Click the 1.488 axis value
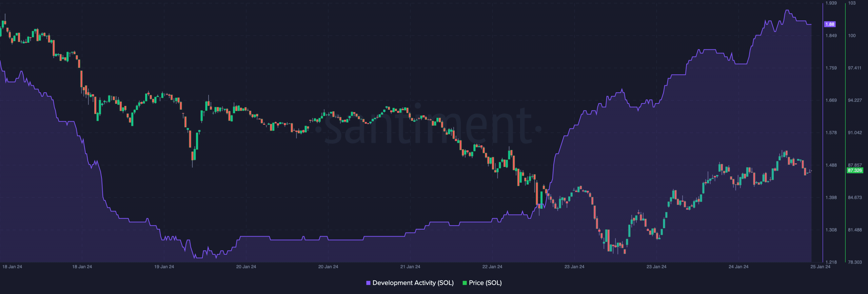The width and height of the screenshot is (868, 294). [831, 165]
